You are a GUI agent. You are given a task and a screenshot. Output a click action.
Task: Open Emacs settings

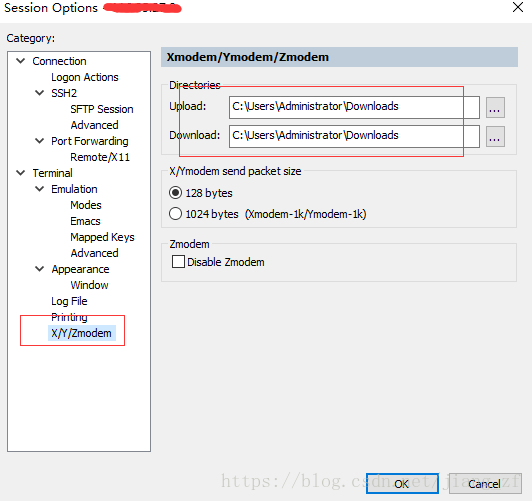pyautogui.click(x=85, y=221)
